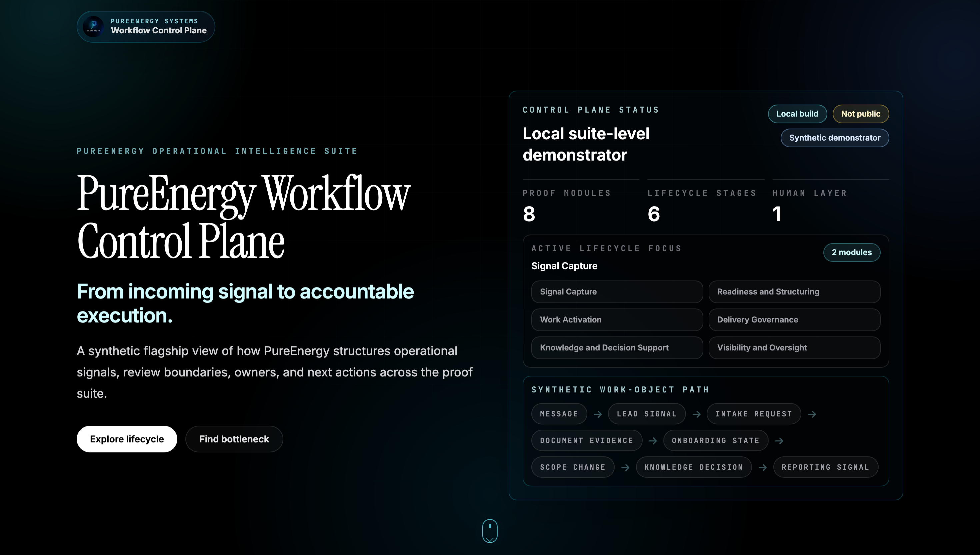Click the Local build badge
980x555 pixels.
tap(797, 114)
